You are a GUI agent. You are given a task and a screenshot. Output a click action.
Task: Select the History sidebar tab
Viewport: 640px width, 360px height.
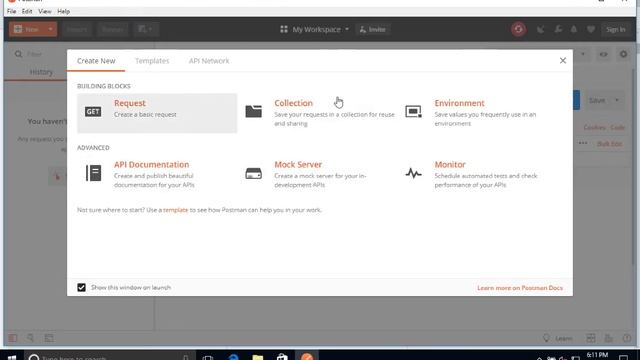41,72
